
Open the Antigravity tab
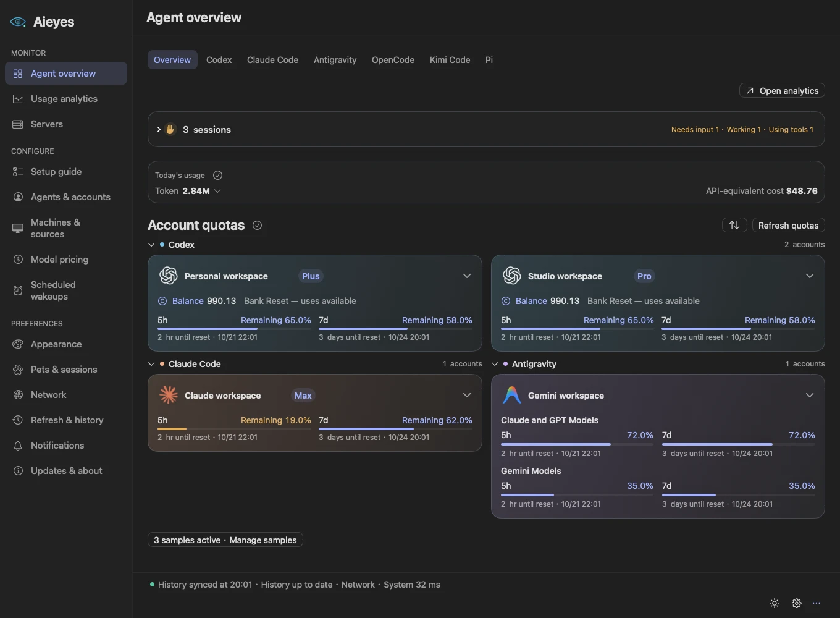335,60
